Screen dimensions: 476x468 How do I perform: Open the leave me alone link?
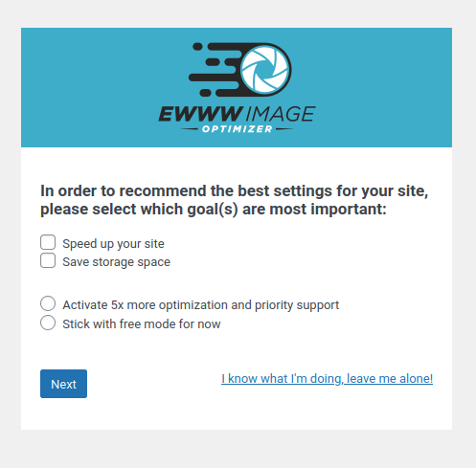pyautogui.click(x=328, y=379)
